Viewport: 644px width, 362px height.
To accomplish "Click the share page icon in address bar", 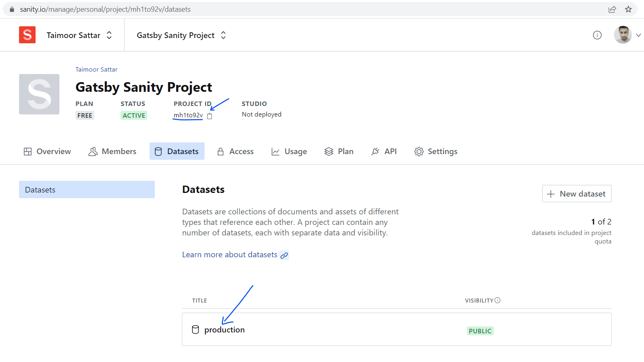I will [612, 9].
